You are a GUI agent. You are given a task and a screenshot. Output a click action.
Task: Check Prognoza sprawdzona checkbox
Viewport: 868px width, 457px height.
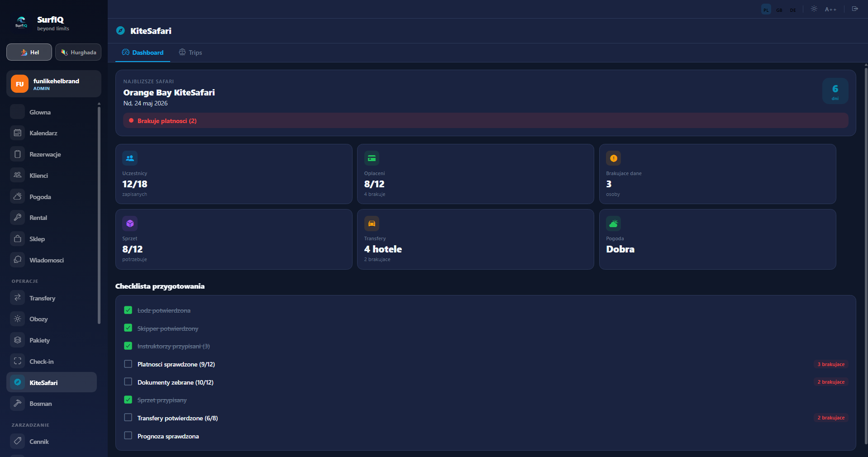tap(128, 436)
